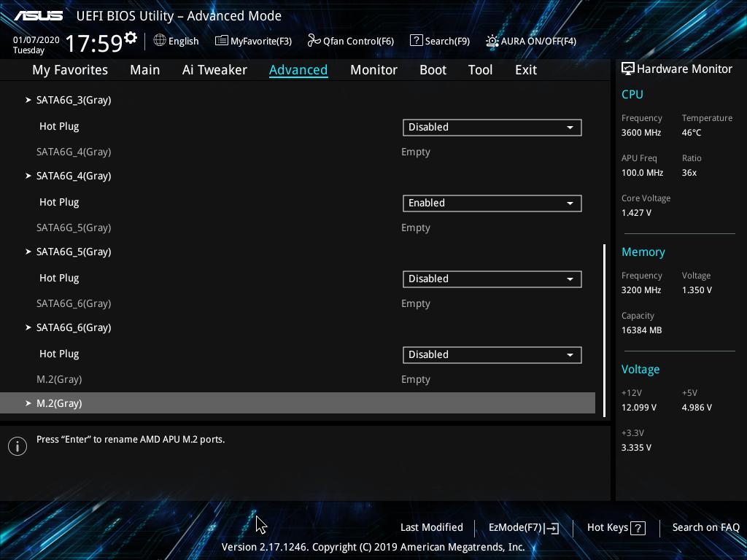The image size is (747, 560).
Task: Click the +12V reading 12.099 V
Action: tap(639, 407)
